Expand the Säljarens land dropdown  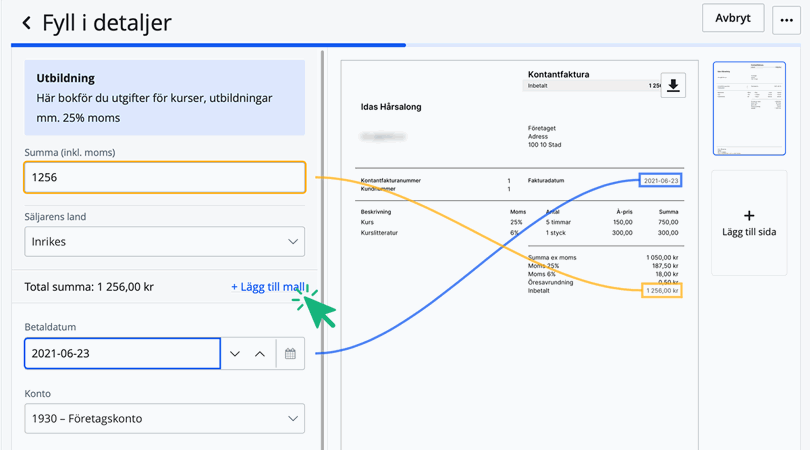point(292,241)
